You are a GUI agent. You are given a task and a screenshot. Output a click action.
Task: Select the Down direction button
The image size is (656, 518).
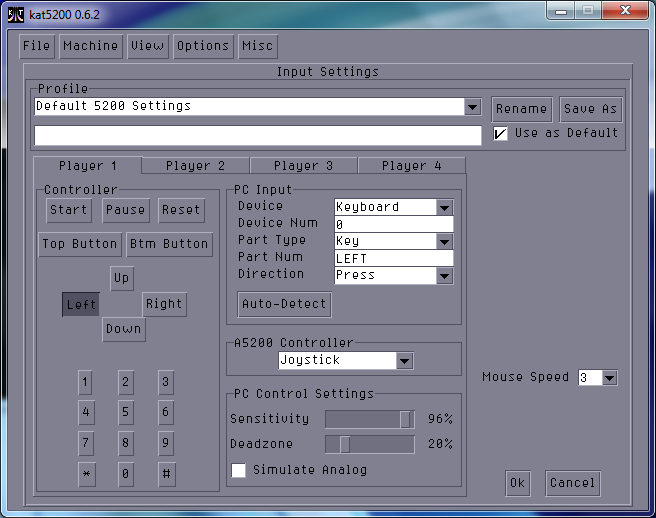(x=124, y=329)
